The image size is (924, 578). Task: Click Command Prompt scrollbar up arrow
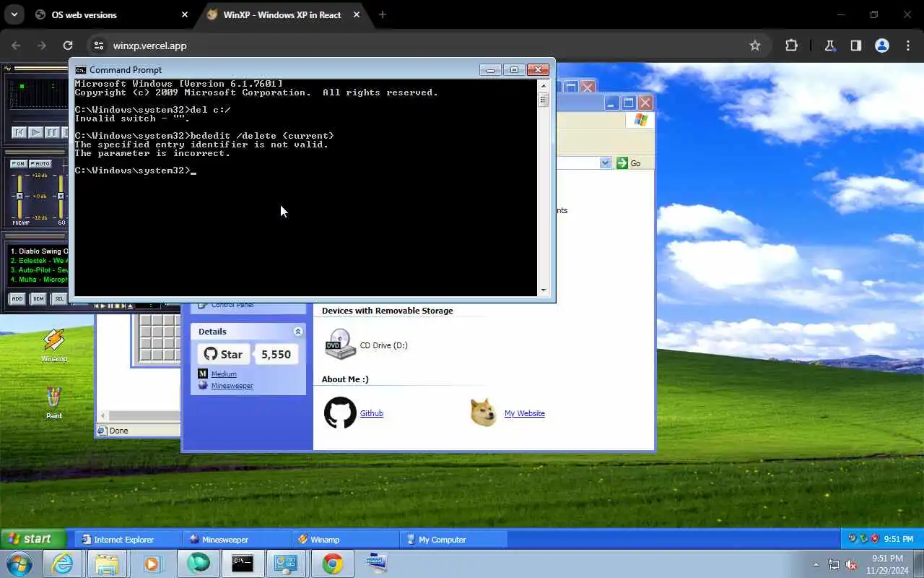pos(544,85)
